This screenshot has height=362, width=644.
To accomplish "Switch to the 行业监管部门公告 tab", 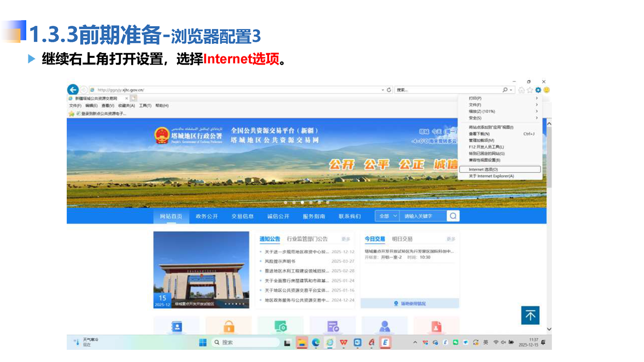I will pos(307,239).
